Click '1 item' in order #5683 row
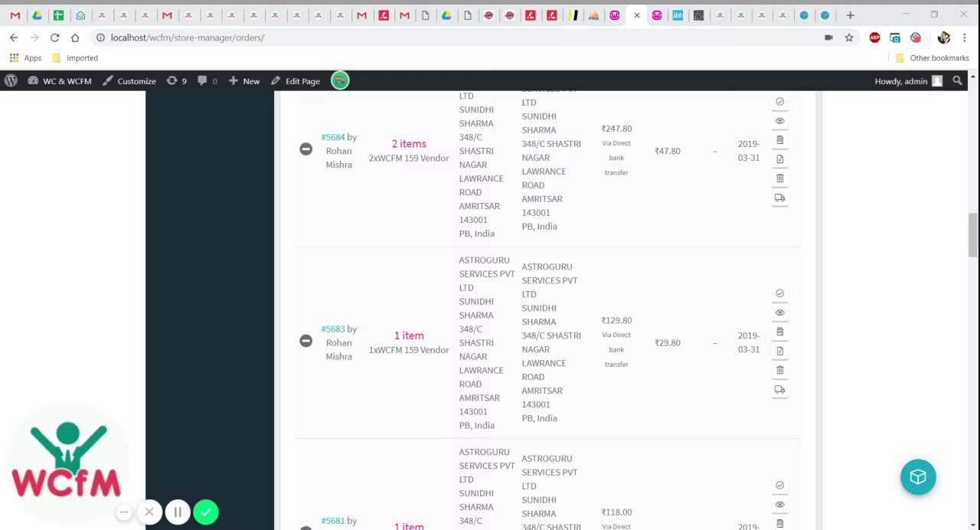The height and width of the screenshot is (530, 980). pos(409,335)
